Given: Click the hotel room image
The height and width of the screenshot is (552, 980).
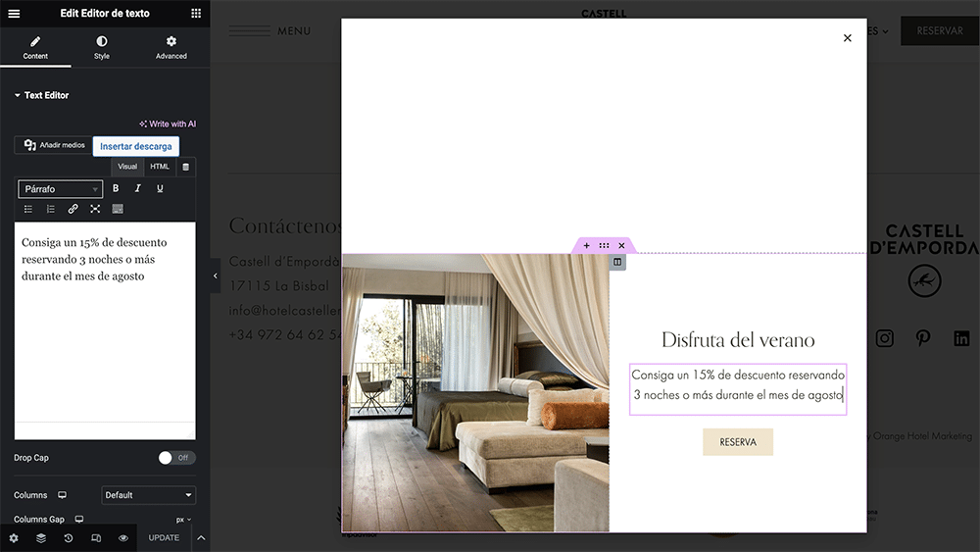Looking at the screenshot, I should tap(475, 392).
